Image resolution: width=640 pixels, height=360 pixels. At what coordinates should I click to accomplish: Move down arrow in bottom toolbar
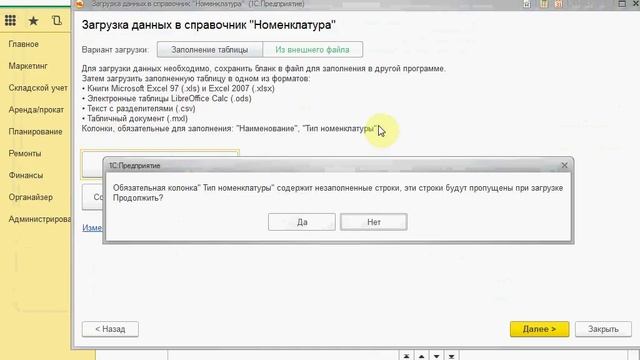436,356
